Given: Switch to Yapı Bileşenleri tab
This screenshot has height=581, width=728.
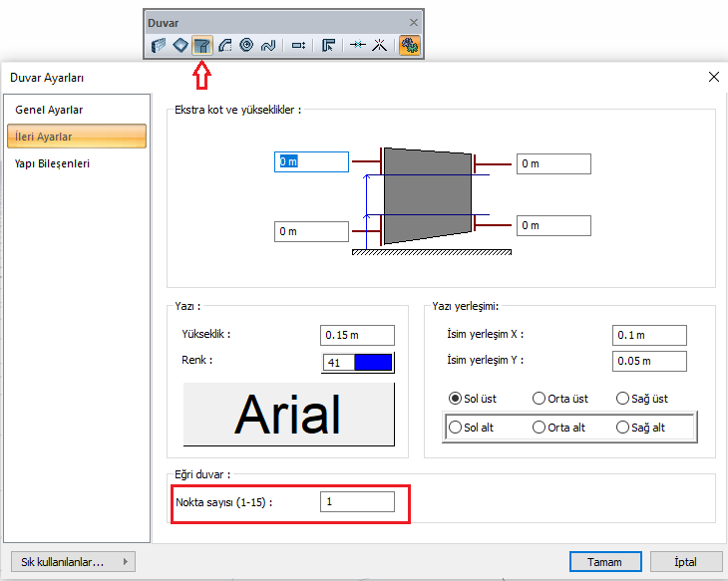Looking at the screenshot, I should point(52,163).
